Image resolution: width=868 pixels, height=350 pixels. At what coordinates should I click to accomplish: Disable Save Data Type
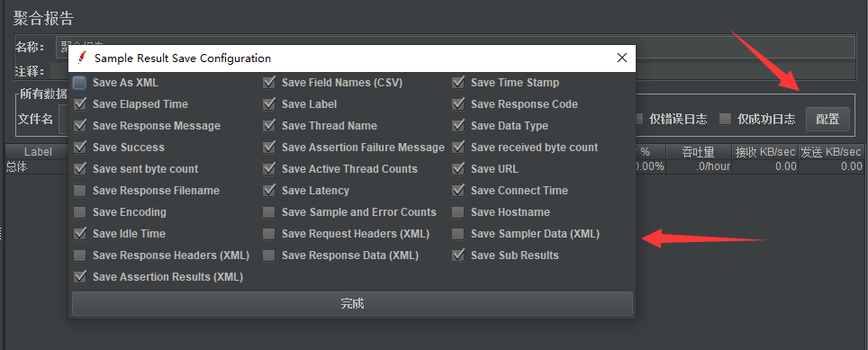point(457,126)
